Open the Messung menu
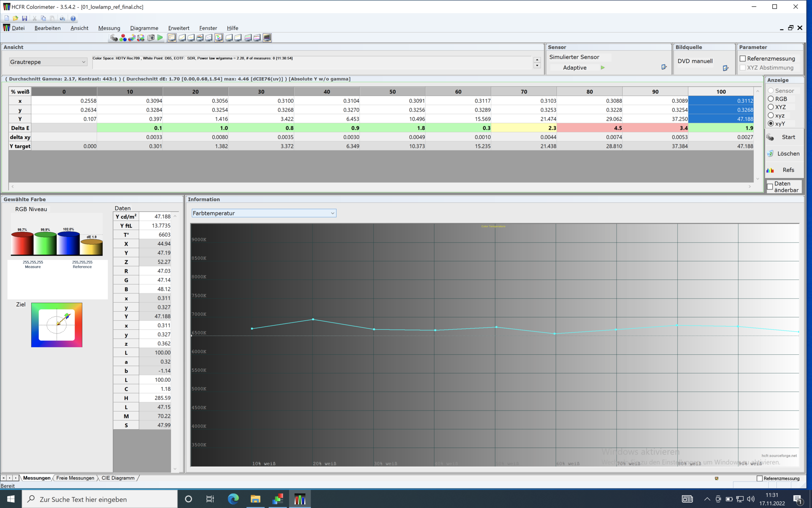 [x=109, y=28]
